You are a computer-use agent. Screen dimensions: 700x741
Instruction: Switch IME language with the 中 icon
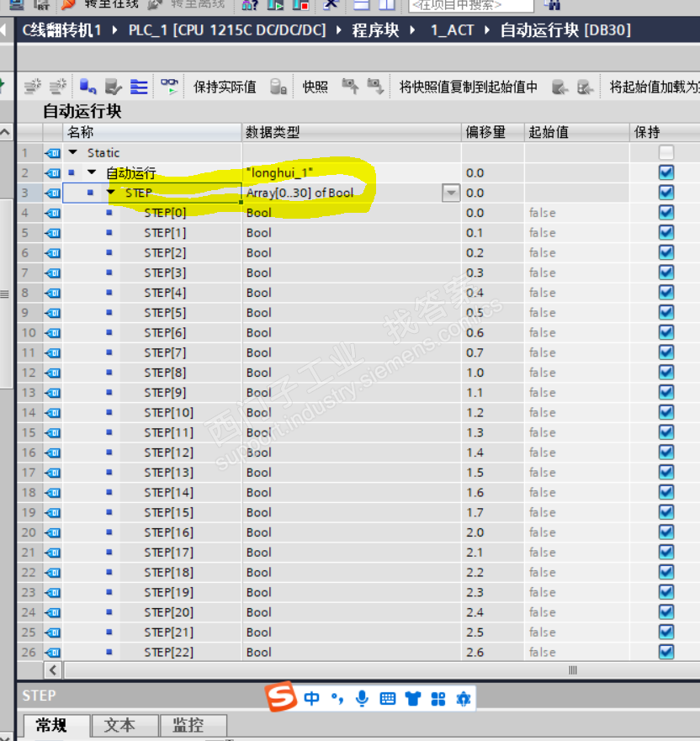[x=311, y=698]
